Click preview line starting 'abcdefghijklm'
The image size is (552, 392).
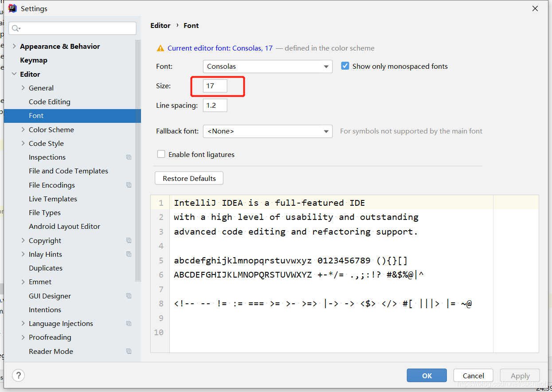coord(290,260)
